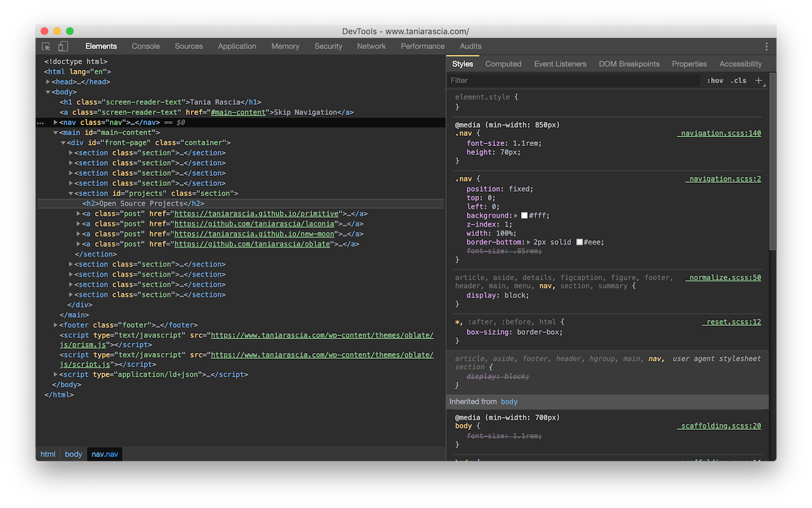Select body in the breadcrumb bar
812x508 pixels.
(74, 454)
